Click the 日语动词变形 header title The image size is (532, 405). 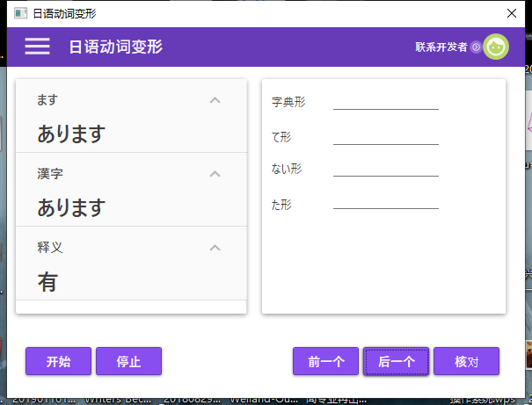(x=116, y=47)
